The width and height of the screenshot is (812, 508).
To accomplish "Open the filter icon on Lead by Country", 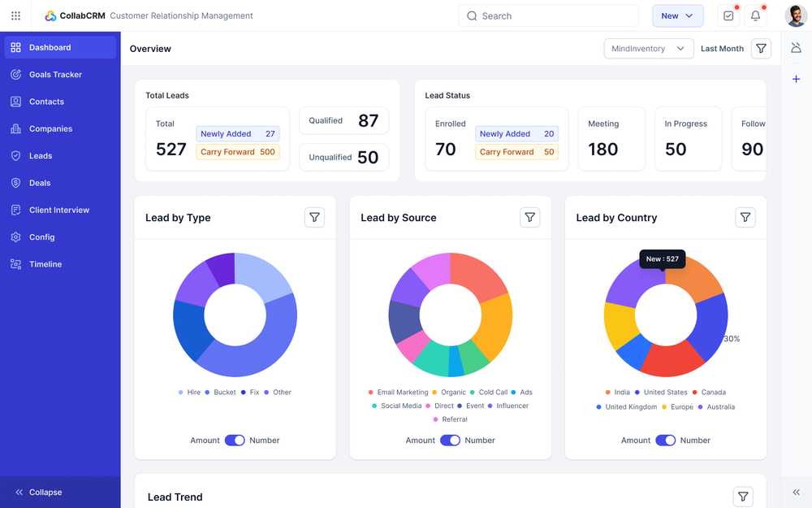I will click(x=745, y=217).
